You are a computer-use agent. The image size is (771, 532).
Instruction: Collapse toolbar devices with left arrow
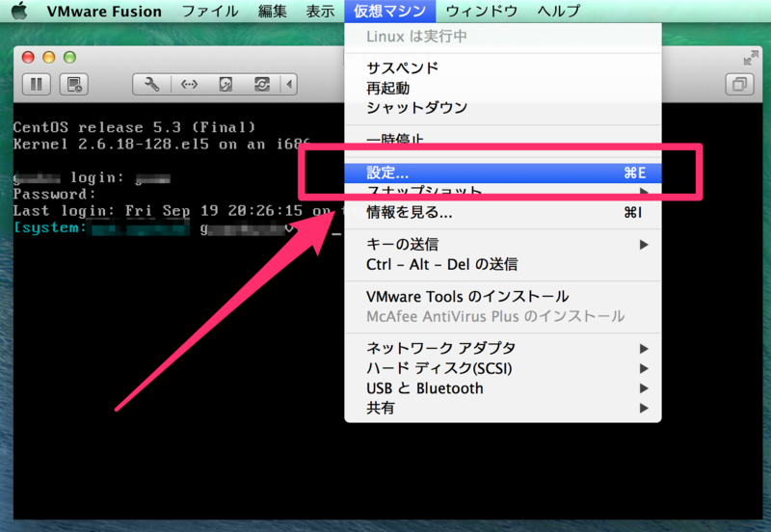[x=289, y=84]
